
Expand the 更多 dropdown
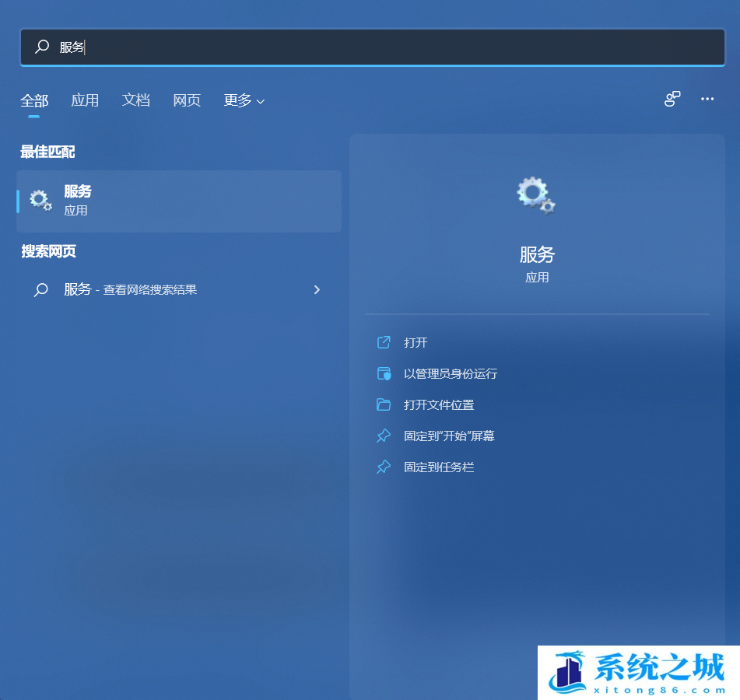coord(244,100)
